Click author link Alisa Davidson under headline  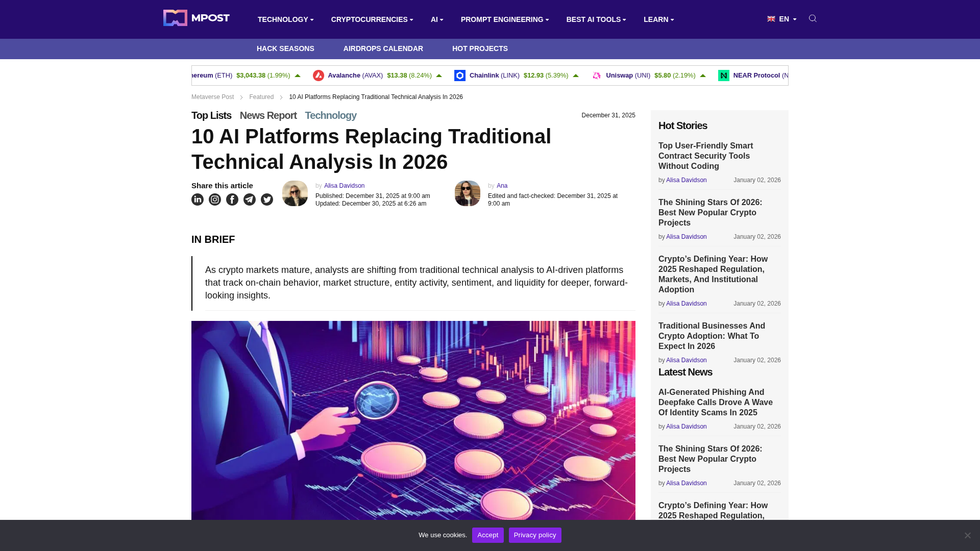click(x=344, y=186)
